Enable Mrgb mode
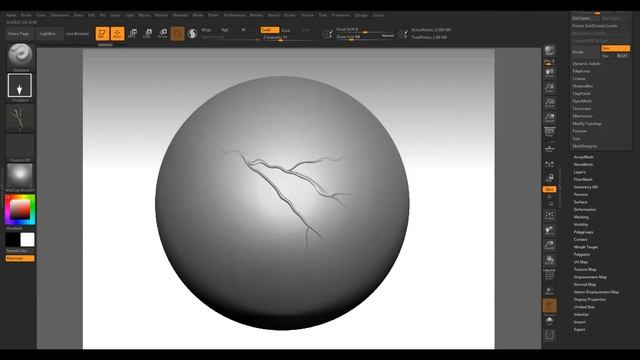640x360 pixels. [x=207, y=30]
